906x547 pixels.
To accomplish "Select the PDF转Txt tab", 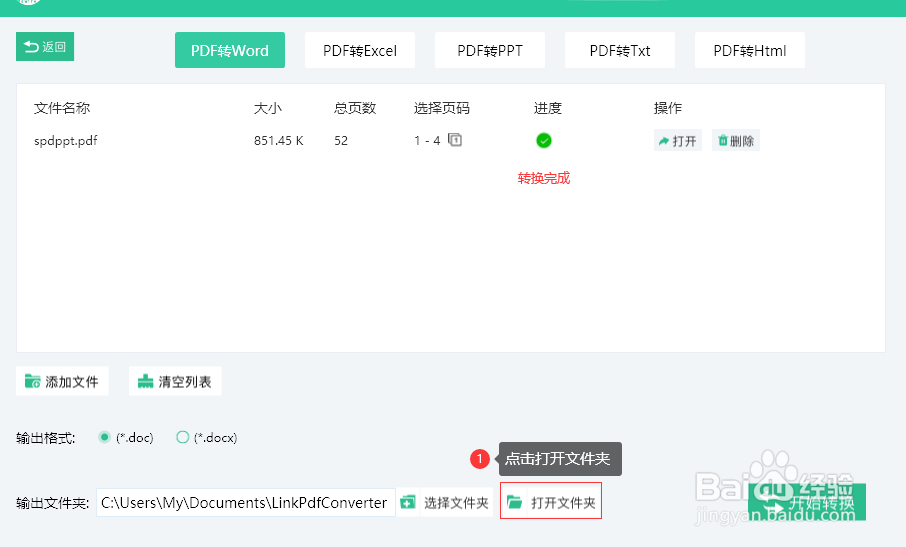I will 620,50.
